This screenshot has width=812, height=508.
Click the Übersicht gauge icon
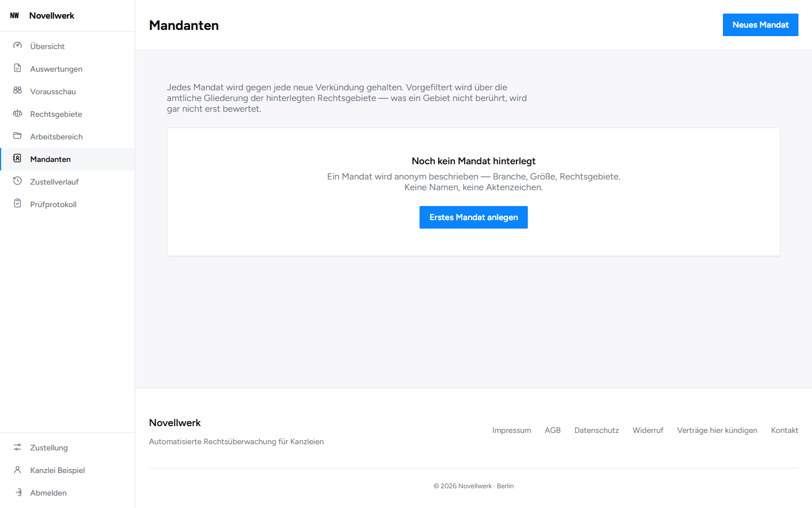[x=17, y=46]
